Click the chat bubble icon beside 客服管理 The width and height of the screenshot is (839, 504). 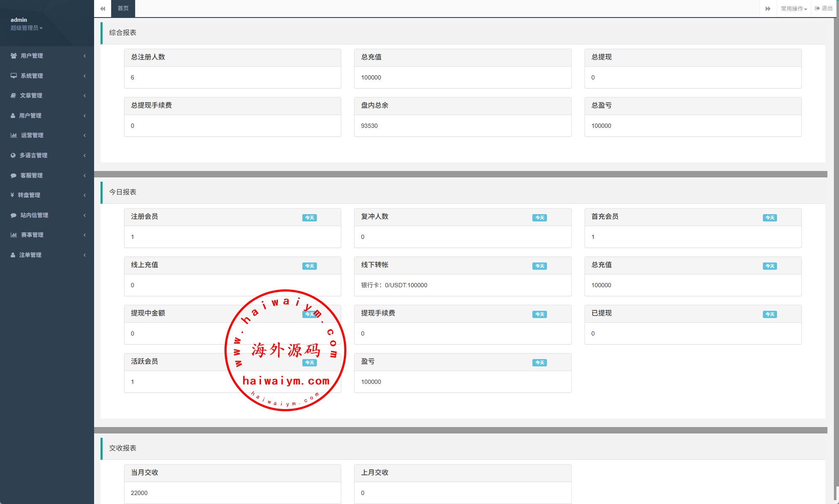point(14,175)
